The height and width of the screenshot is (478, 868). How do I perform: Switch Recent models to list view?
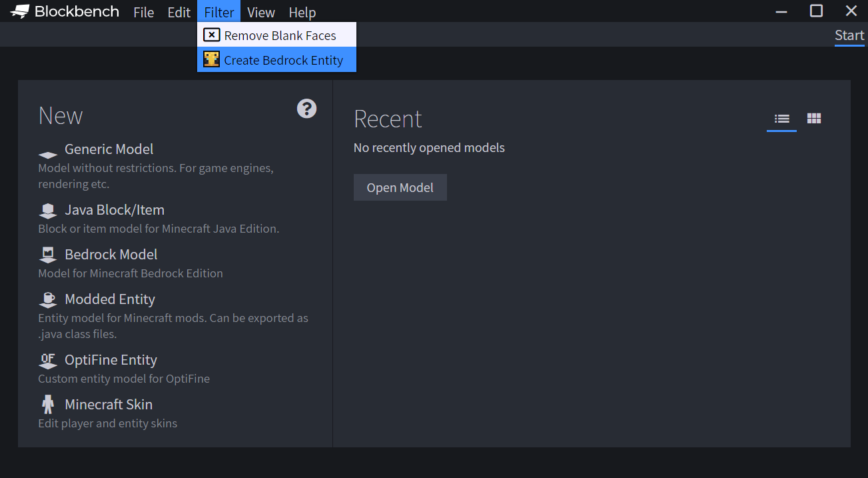pos(782,119)
